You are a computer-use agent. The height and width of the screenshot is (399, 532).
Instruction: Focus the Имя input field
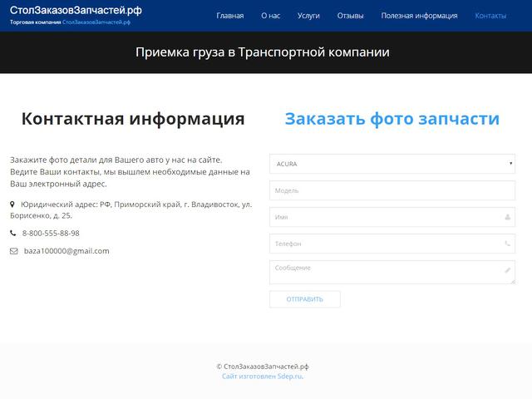pos(392,217)
